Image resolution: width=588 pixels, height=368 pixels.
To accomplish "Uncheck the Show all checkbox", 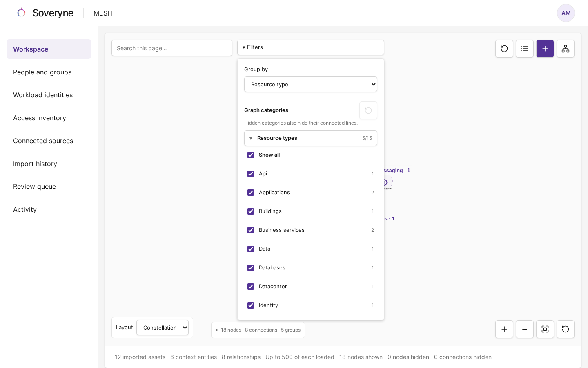I will point(251,155).
